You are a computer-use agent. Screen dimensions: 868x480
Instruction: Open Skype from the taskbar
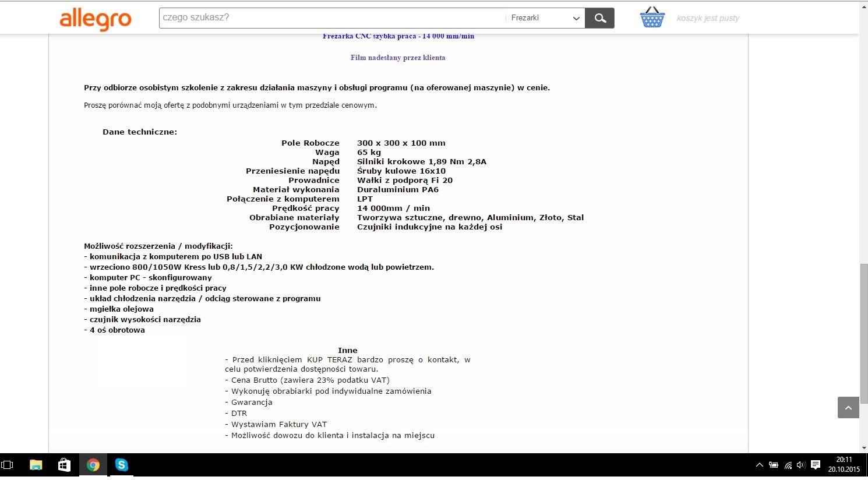[x=121, y=465]
